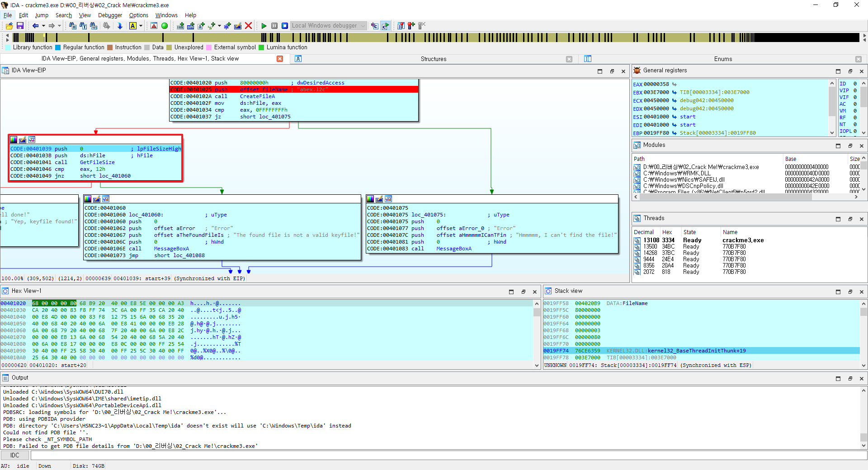This screenshot has height=470, width=868.
Task: Click the registers panel scroll-down arrow
Action: (x=832, y=133)
